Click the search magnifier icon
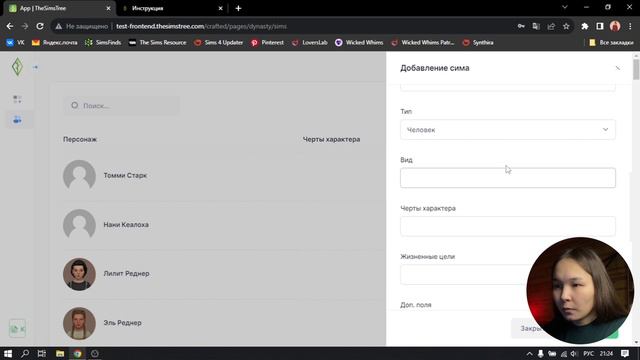The width and height of the screenshot is (640, 360). 75,105
